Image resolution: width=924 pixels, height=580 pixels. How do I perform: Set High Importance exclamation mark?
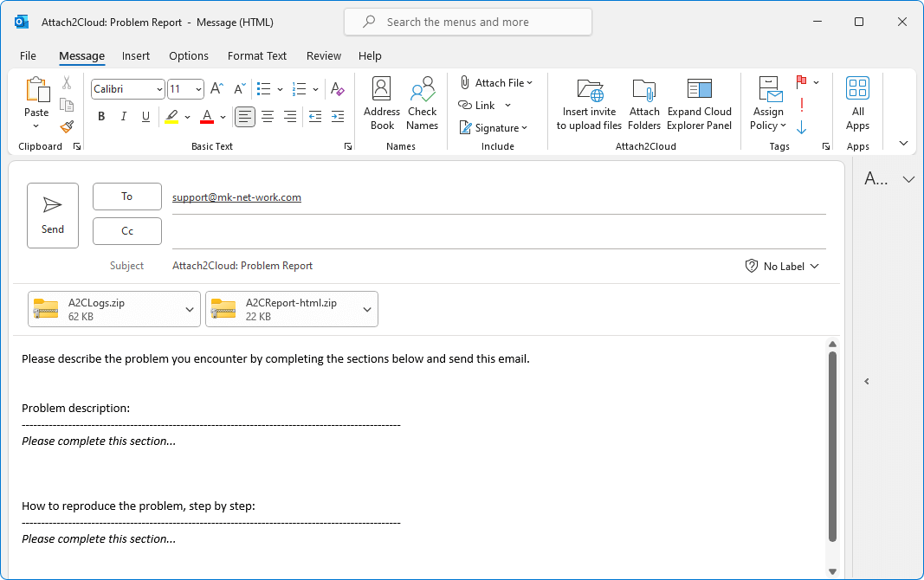pos(801,106)
